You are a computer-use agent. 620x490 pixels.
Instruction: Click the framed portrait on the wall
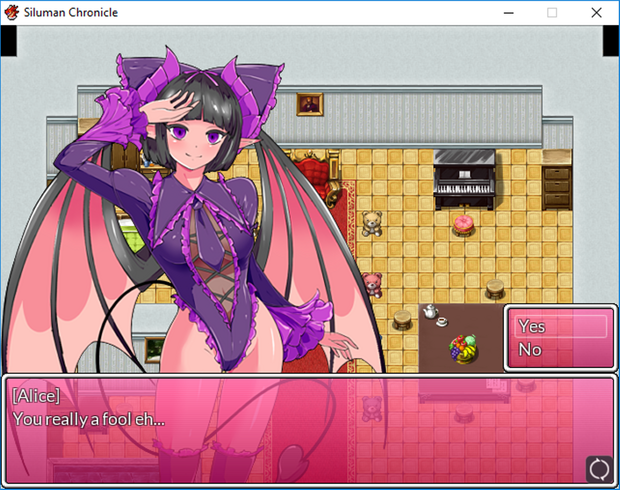point(310,104)
